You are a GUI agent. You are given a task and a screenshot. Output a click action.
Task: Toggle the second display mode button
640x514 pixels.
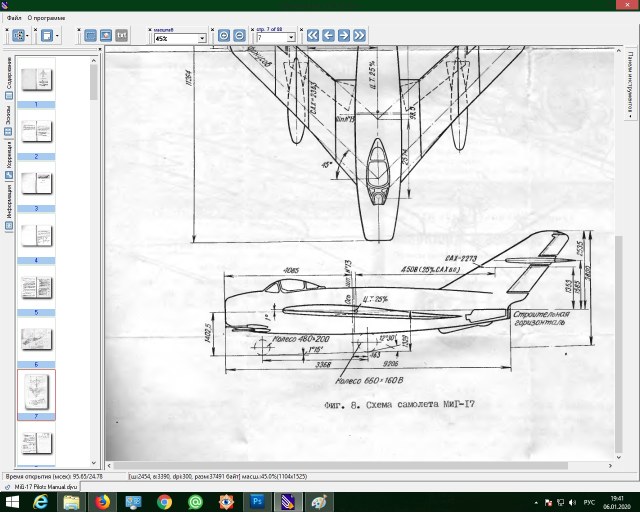click(105, 35)
